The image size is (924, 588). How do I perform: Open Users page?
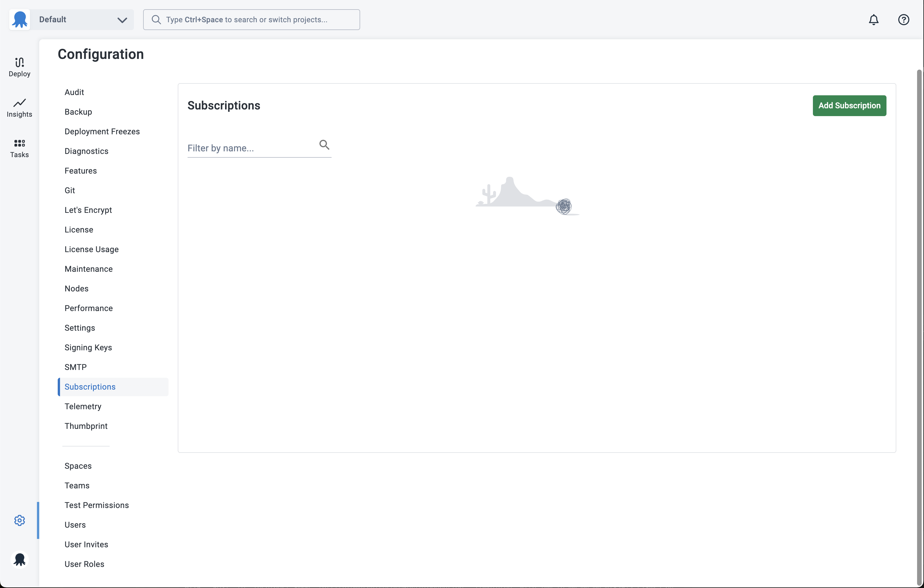coord(75,525)
